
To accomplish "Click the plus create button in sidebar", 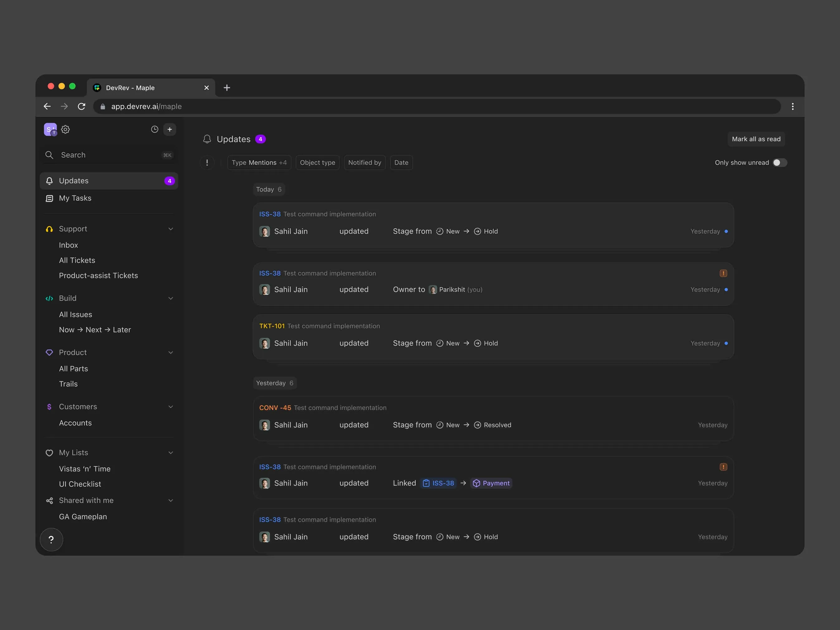I will pyautogui.click(x=170, y=130).
